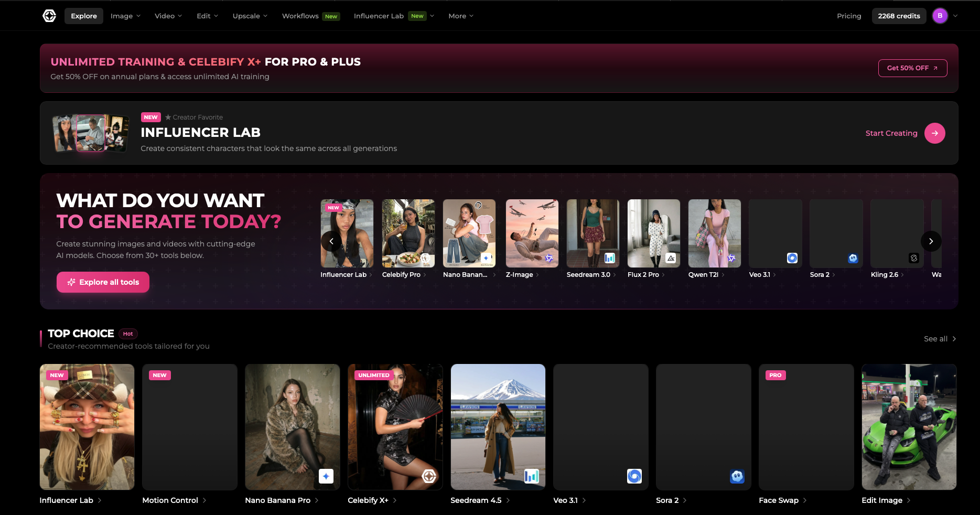Click the Sora logo badge on Sora 2 card
980x515 pixels.
737,476
